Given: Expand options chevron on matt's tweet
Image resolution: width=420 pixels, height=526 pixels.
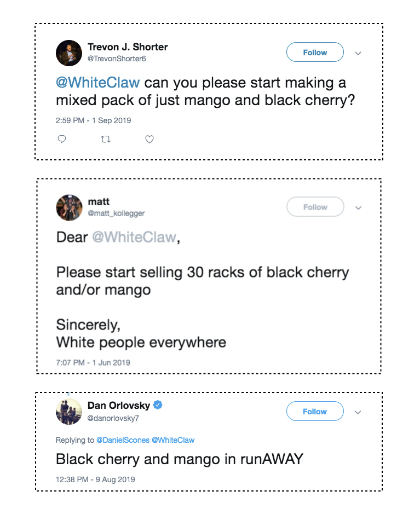Looking at the screenshot, I should click(x=359, y=207).
